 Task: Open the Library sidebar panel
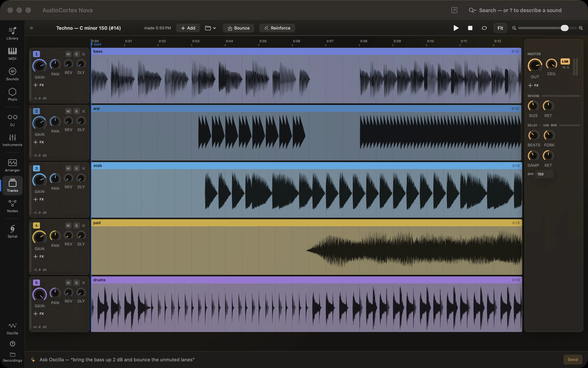pyautogui.click(x=12, y=33)
